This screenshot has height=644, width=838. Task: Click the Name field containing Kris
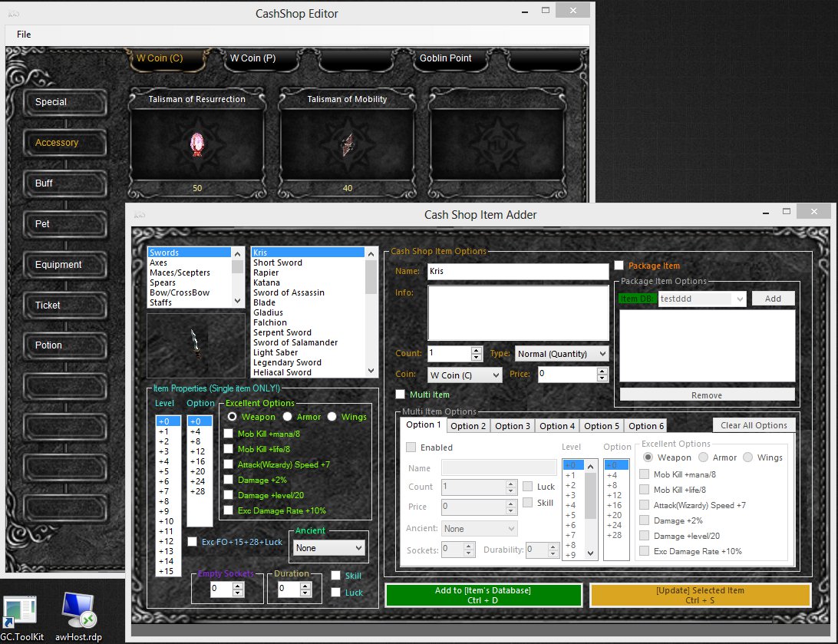(x=518, y=272)
